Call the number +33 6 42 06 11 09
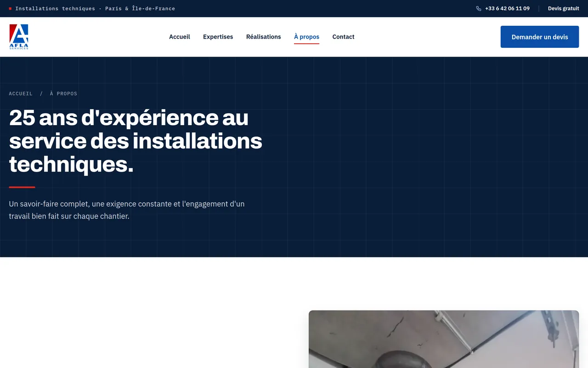The width and height of the screenshot is (588, 368). pyautogui.click(x=507, y=8)
